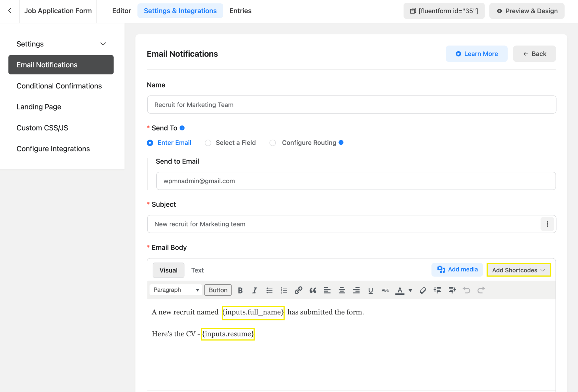This screenshot has height=392, width=578.
Task: Undo the last edit in the editor
Action: (467, 290)
